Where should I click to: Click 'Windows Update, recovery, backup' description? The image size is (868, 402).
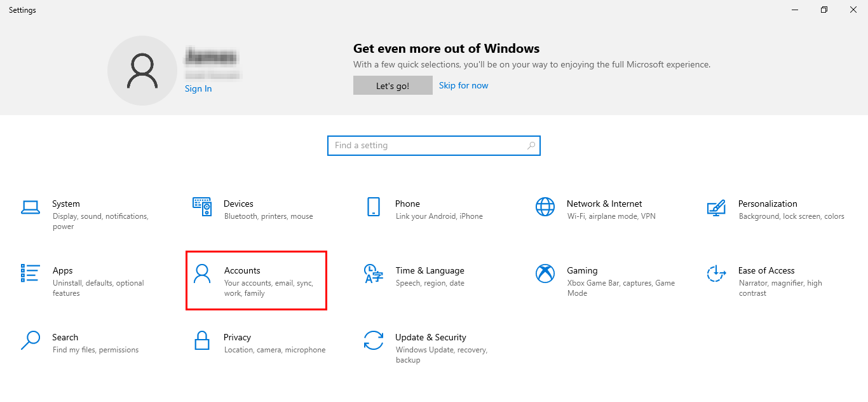[x=441, y=355]
